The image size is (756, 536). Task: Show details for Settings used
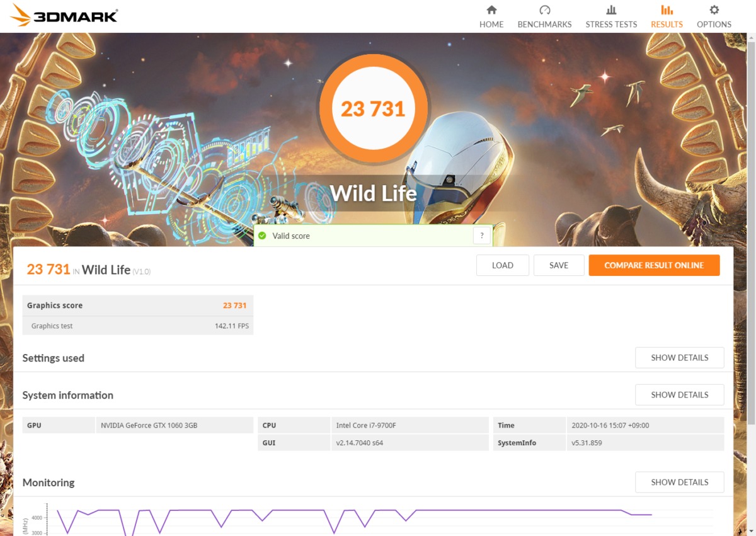[x=679, y=357]
